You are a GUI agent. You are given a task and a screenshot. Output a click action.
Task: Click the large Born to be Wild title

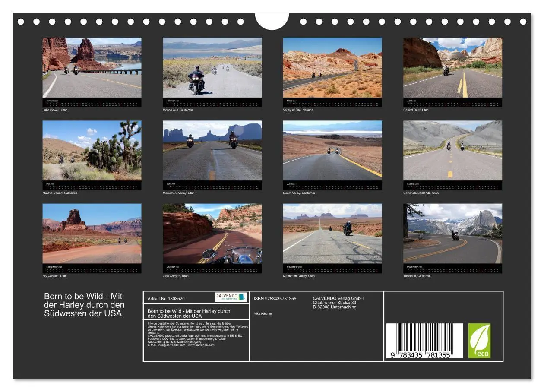click(x=84, y=305)
